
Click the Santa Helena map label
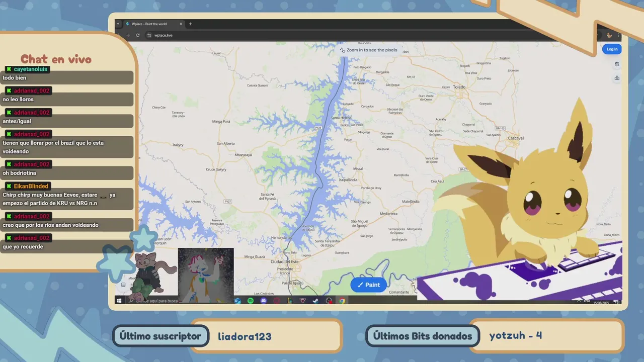click(341, 118)
